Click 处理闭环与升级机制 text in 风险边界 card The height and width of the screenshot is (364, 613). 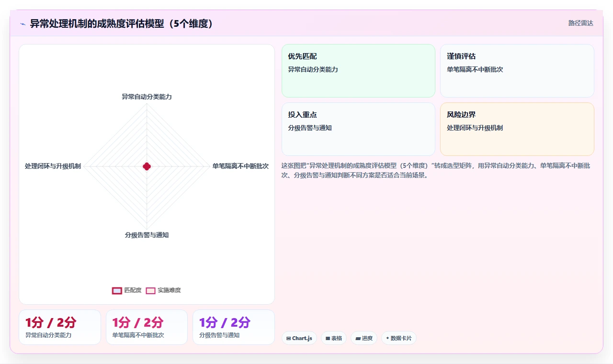click(475, 128)
